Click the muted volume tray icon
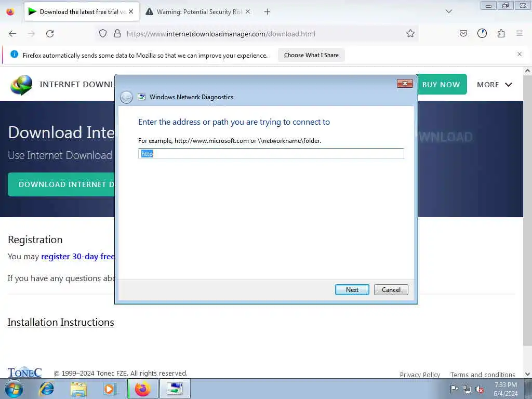Screen dimensions: 532x399 (x=480, y=389)
